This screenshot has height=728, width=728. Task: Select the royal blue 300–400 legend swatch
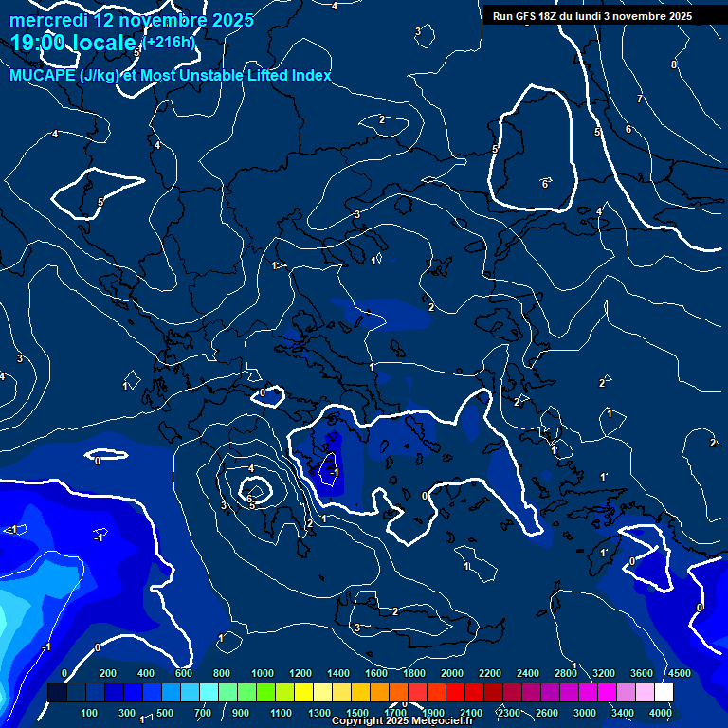coord(133,692)
